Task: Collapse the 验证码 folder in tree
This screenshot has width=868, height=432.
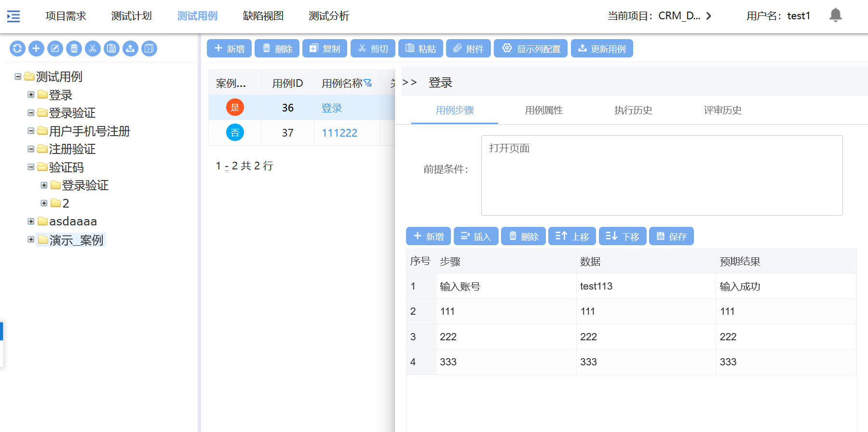Action: 31,167
